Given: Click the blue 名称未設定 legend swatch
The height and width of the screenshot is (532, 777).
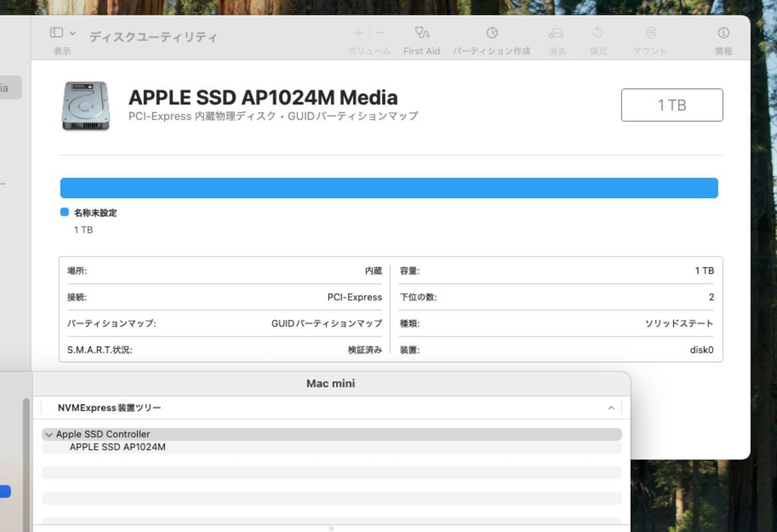Looking at the screenshot, I should (x=65, y=212).
